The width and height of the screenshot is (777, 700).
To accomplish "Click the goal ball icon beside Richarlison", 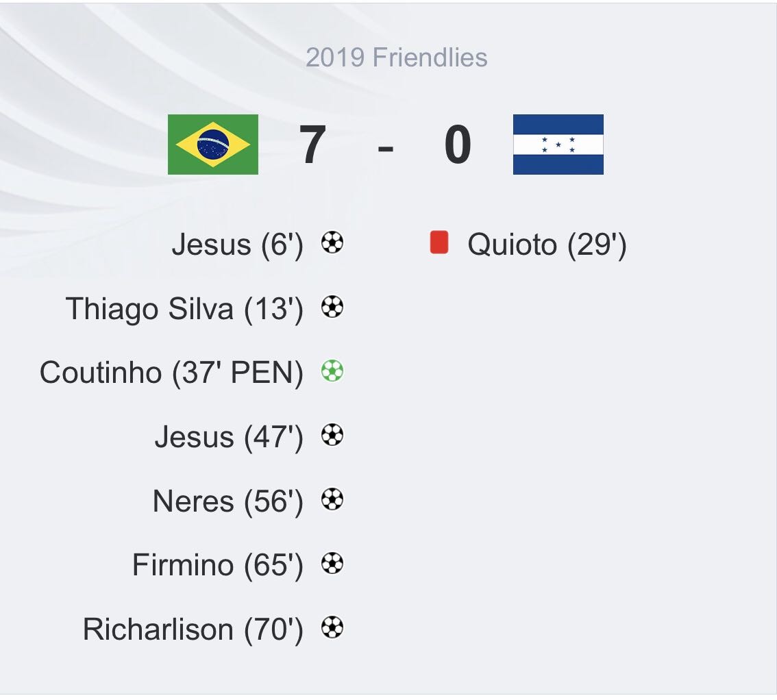I will coord(332,627).
